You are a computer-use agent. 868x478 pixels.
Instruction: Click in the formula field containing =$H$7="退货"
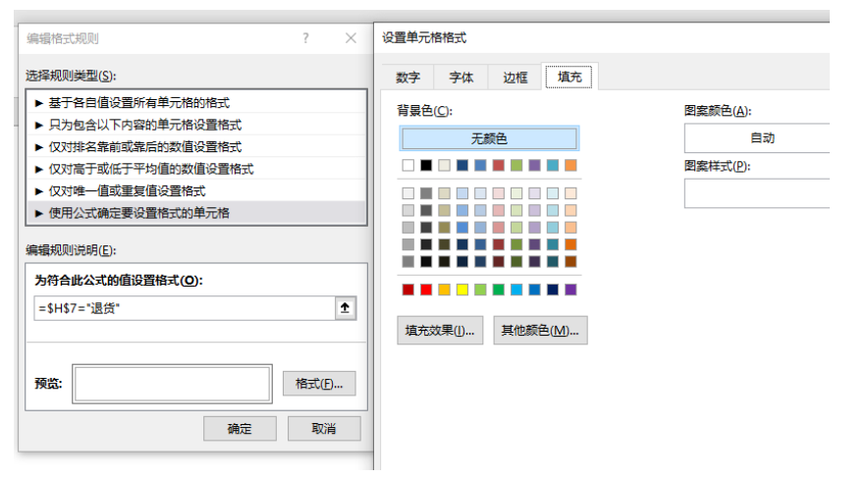pos(182,308)
